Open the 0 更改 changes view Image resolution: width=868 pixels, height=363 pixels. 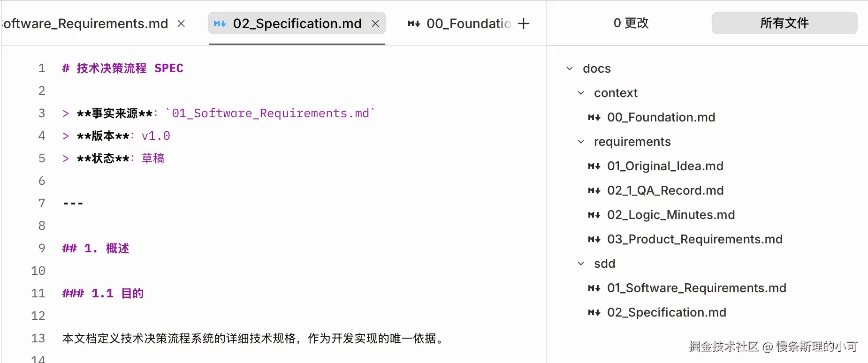coord(631,23)
